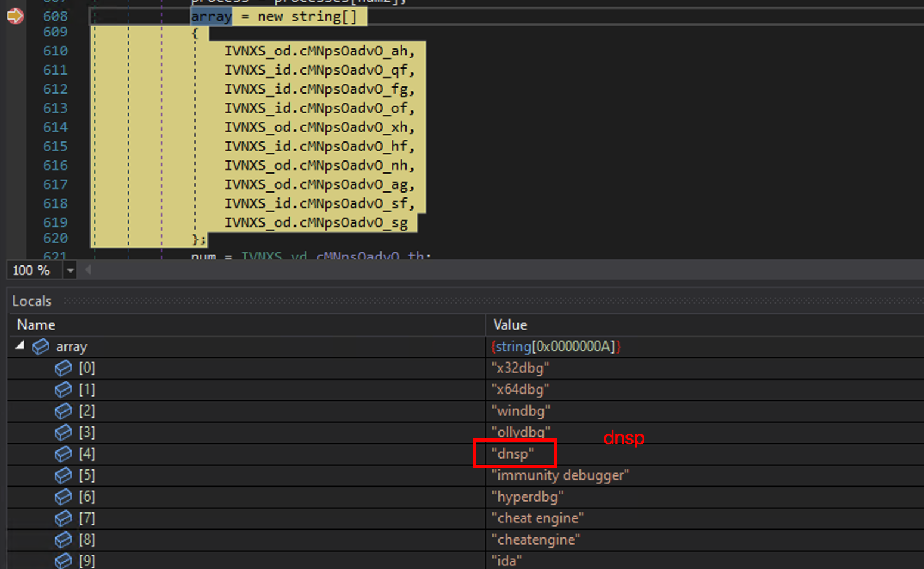Screen dimensions: 924x569
Task: Click the cube icon for element [9]
Action: point(63,561)
